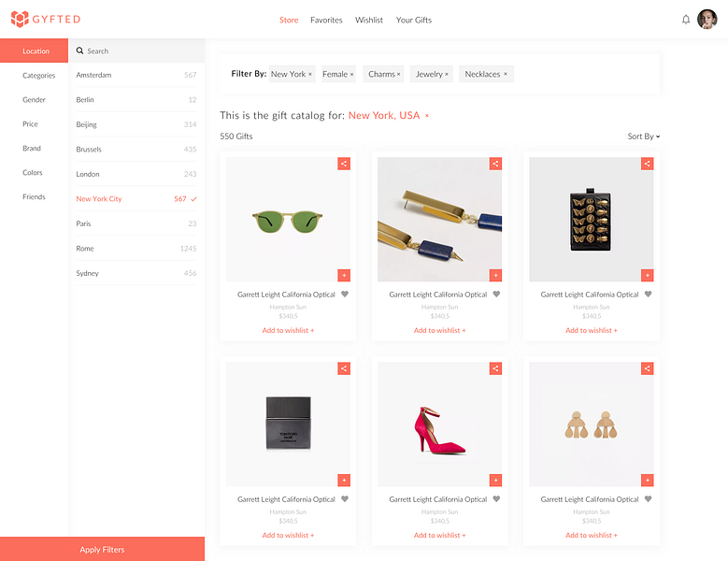Image resolution: width=728 pixels, height=561 pixels.
Task: Open the Sort By dropdown
Action: 644,137
